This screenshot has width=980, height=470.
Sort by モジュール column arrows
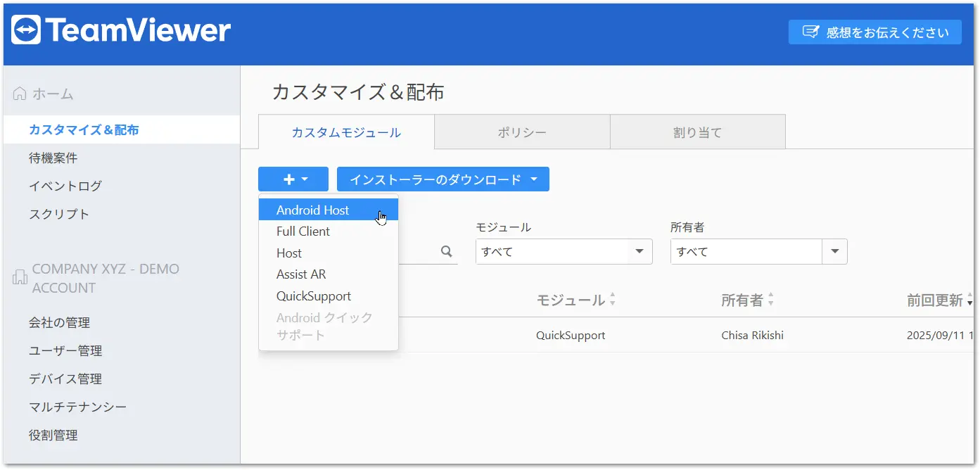(612, 300)
